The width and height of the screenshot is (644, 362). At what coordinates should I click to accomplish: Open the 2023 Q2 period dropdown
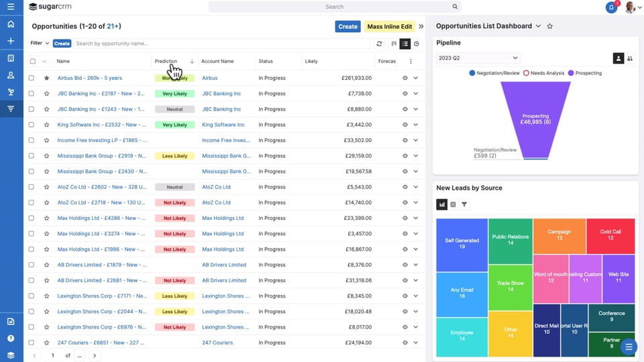(x=478, y=58)
